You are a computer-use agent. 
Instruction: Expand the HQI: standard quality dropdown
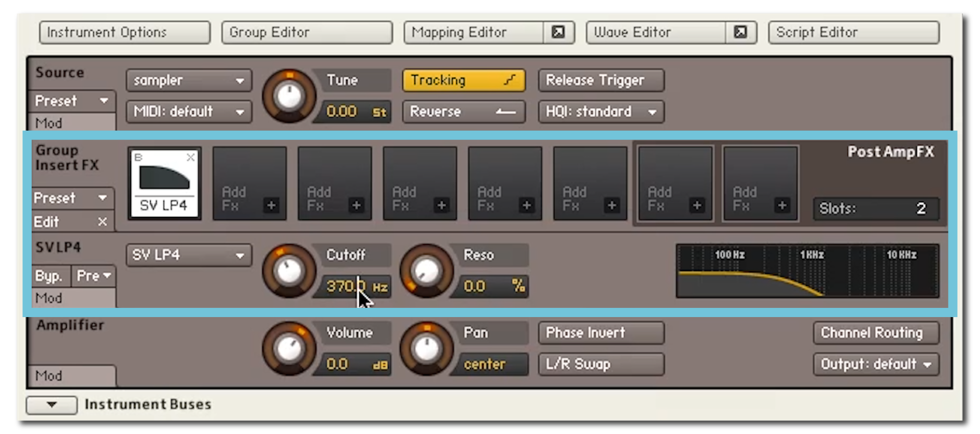[x=600, y=112]
